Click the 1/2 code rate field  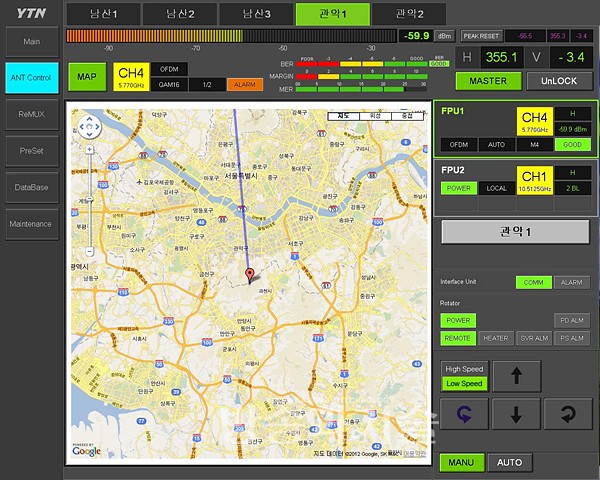point(207,85)
